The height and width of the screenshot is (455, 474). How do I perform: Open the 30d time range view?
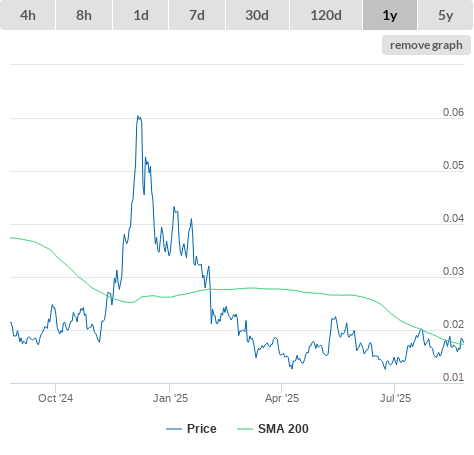(x=257, y=15)
